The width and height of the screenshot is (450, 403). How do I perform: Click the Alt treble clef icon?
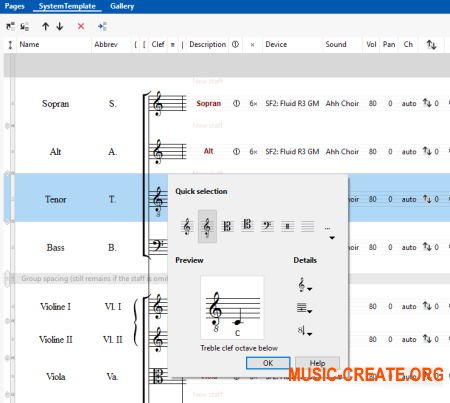point(158,152)
